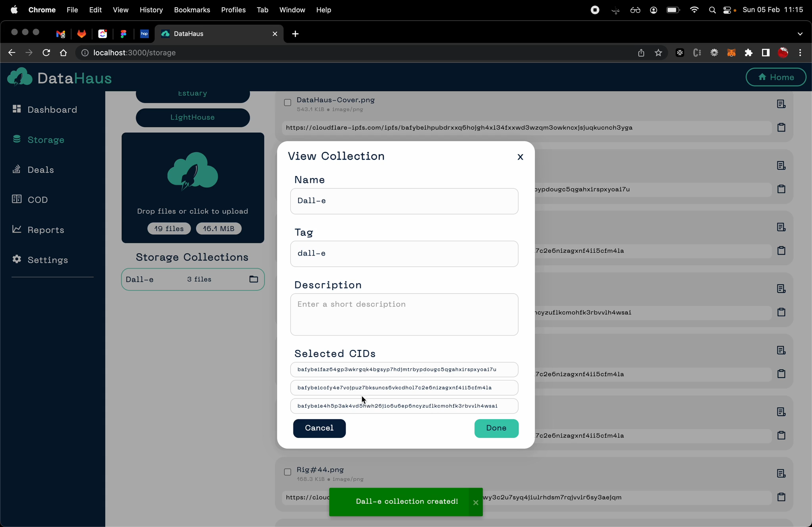
Task: Click the 19 files badge
Action: click(169, 229)
